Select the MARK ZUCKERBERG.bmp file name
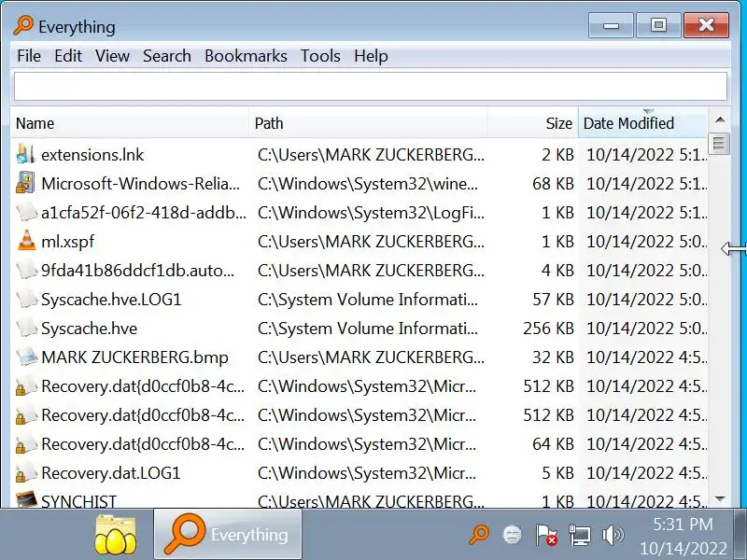The image size is (747, 560). coord(134,357)
